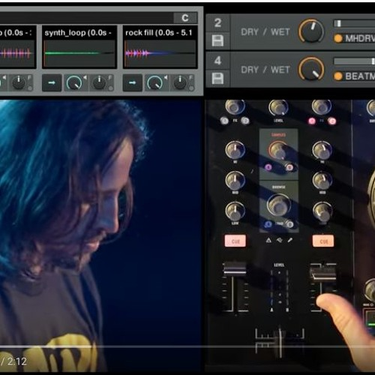Image resolution: width=375 pixels, height=375 pixels.
Task: Adjust the FX unit 2 Dry/Wet knob
Action: point(311,31)
